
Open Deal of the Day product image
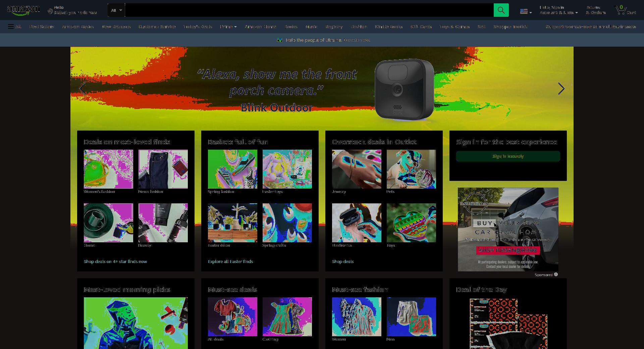[x=508, y=323]
